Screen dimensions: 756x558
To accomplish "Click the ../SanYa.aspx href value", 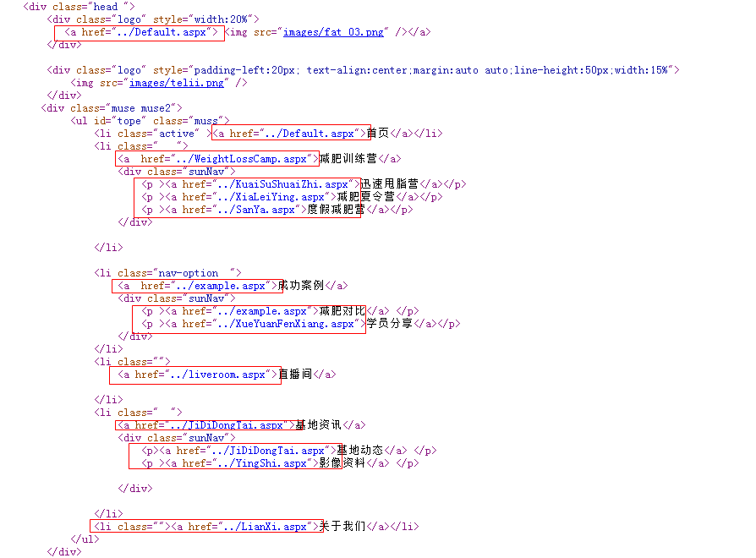I will coord(256,210).
